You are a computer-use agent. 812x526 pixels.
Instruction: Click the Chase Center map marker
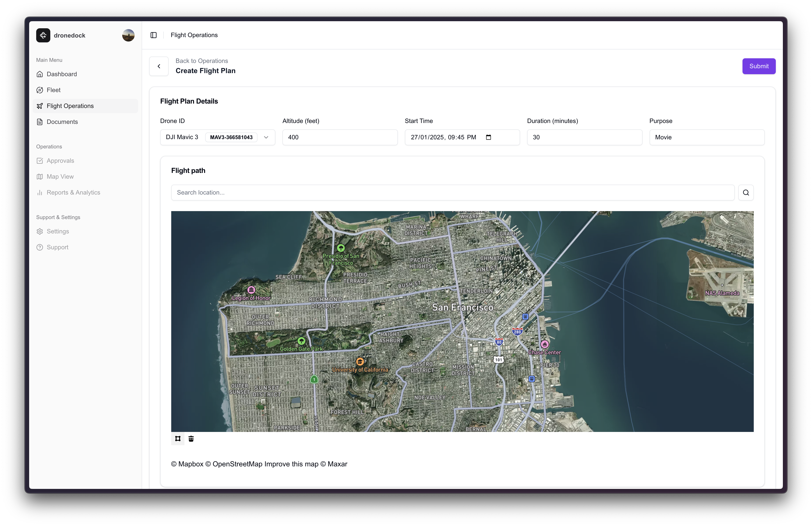pos(545,344)
